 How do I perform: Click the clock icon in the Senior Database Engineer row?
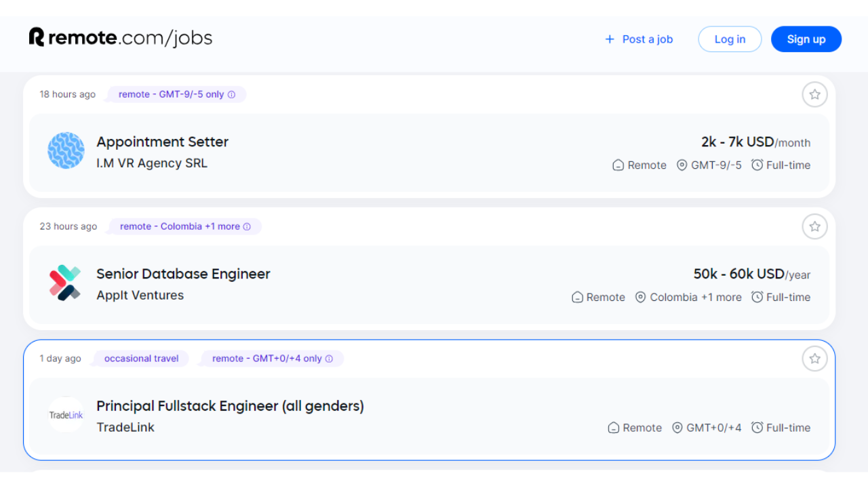pos(757,297)
